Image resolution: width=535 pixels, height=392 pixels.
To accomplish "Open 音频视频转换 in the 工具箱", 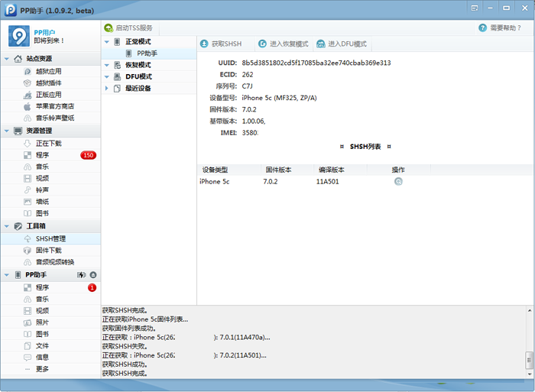I will 55,262.
